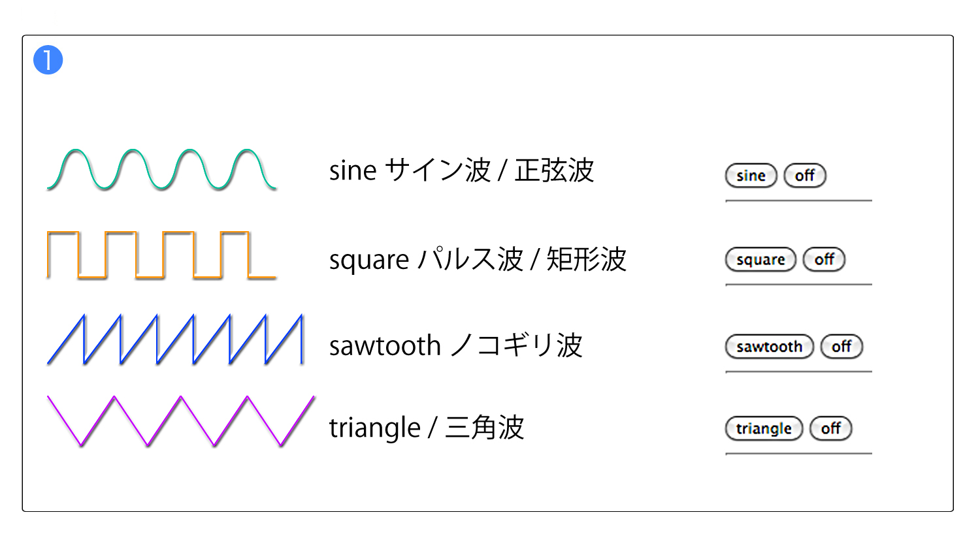Select the purple triangle wave graphic
Viewport: 980px width, 553px height.
[x=181, y=421]
